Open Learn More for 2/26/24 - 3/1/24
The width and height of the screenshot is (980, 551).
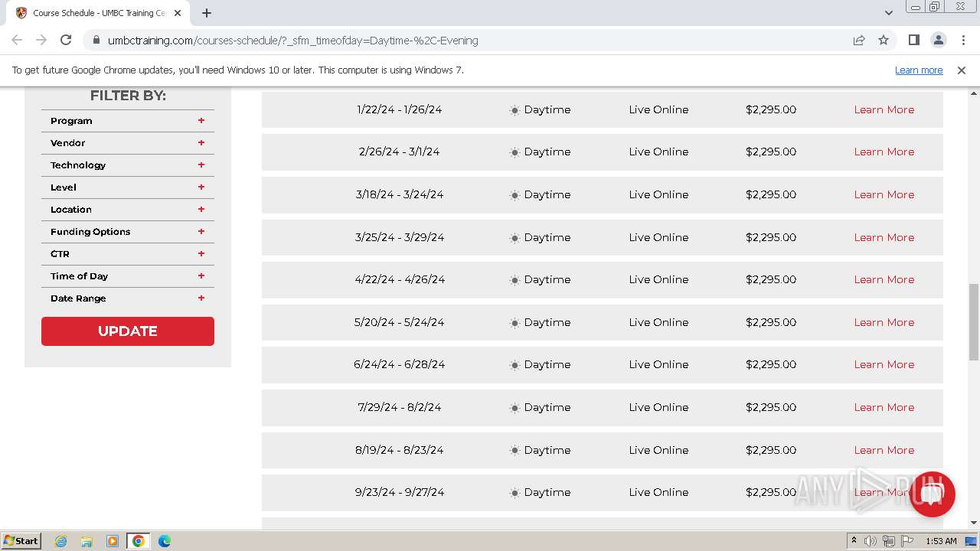[884, 152]
